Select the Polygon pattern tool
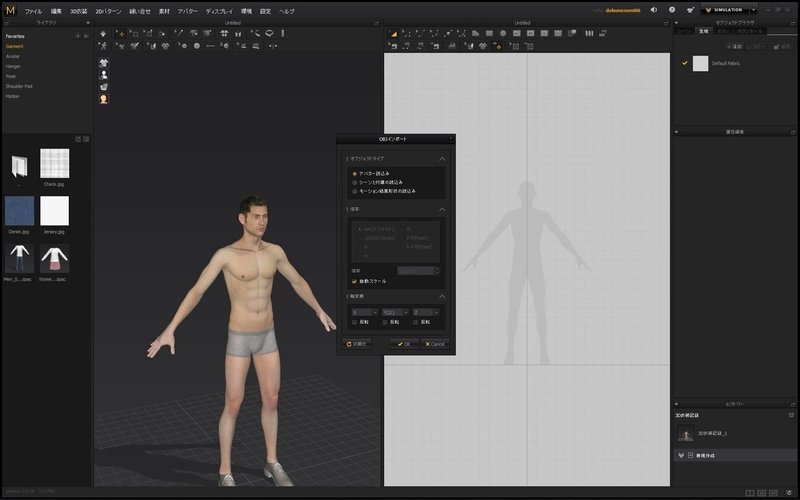The height and width of the screenshot is (500, 800). point(476,34)
